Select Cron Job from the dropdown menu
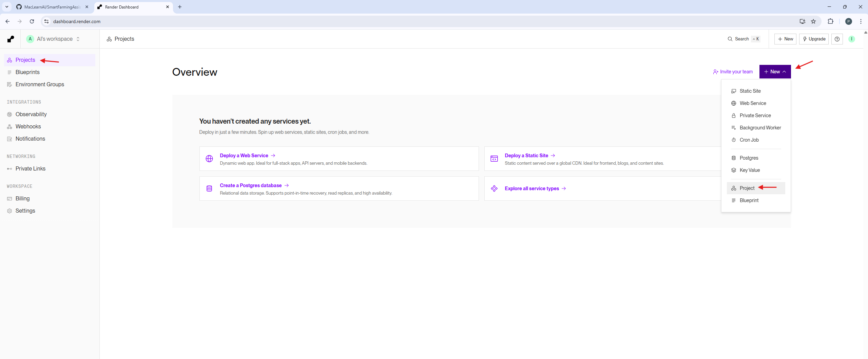This screenshot has height=359, width=868. [749, 140]
